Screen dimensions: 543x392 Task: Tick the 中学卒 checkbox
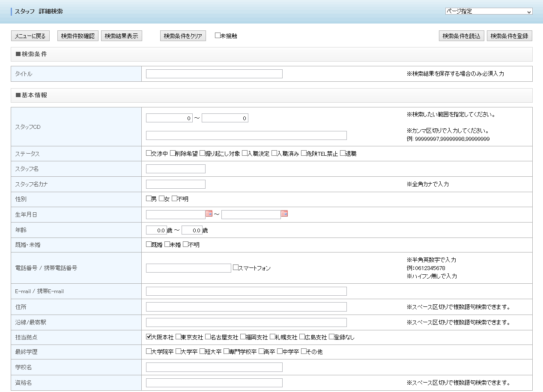point(280,351)
